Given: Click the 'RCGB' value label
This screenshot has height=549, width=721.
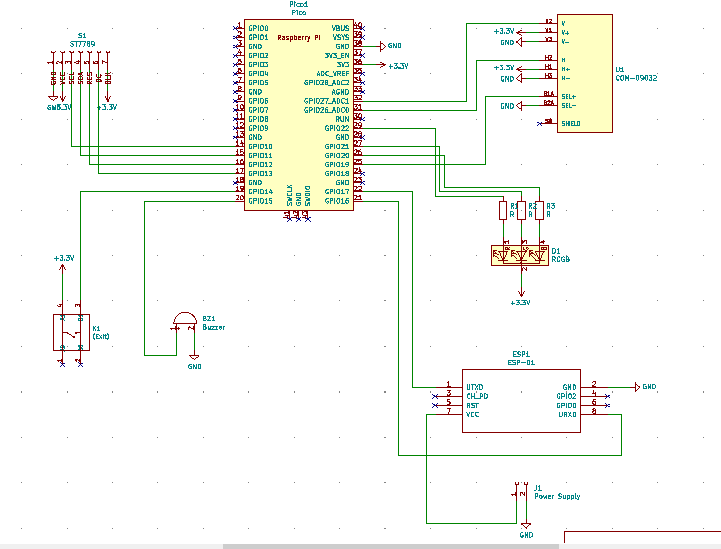Looking at the screenshot, I should (x=561, y=259).
